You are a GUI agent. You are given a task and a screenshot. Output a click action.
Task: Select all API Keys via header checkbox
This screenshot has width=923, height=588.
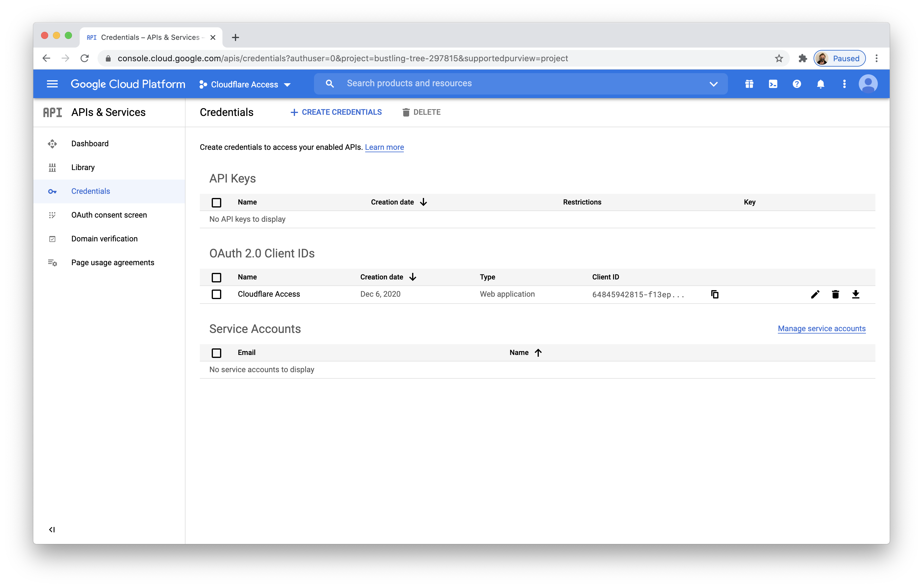(216, 202)
